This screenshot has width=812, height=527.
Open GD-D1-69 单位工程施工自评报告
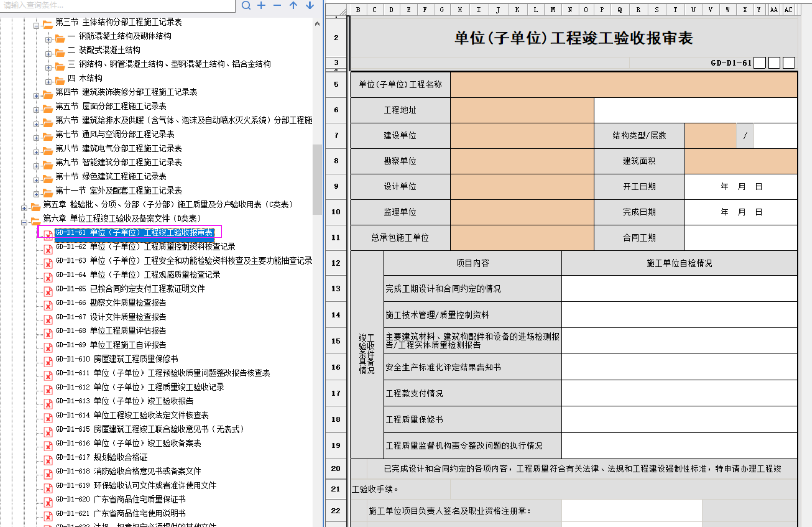(x=111, y=345)
